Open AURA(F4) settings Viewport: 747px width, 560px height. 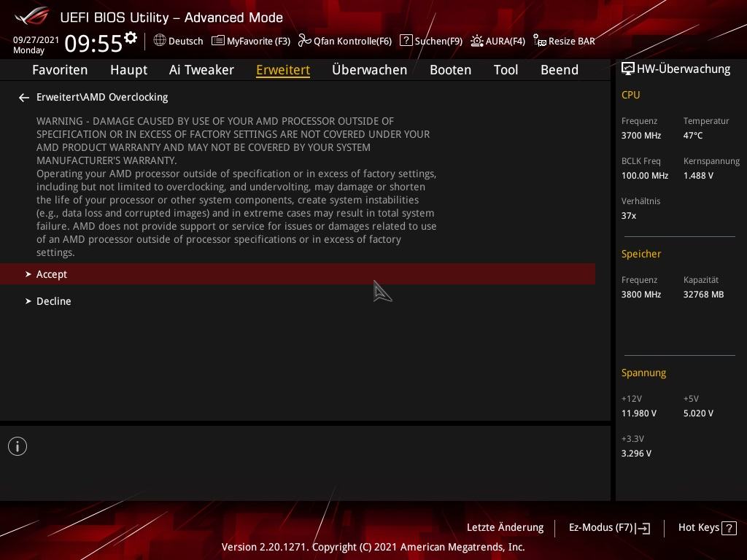tap(505, 41)
